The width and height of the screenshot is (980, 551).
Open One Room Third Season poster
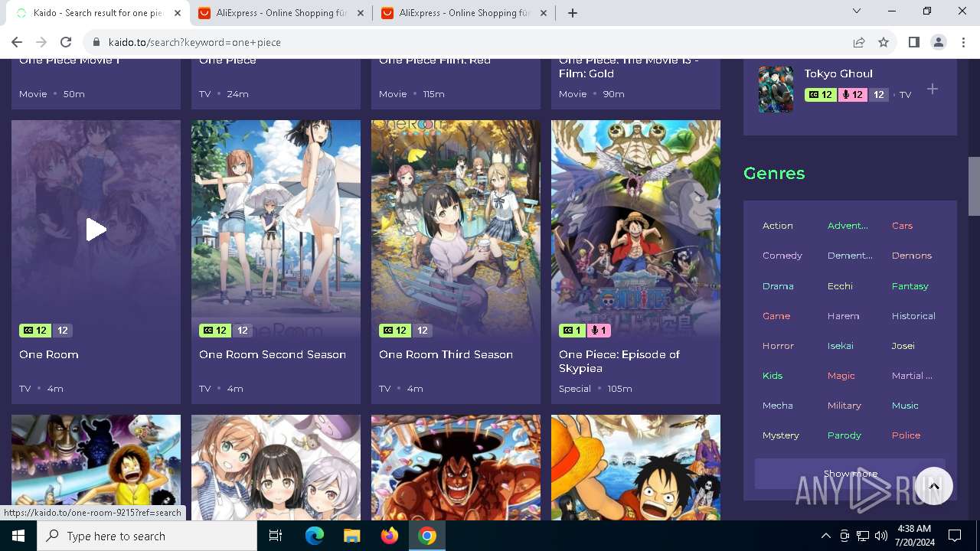[456, 229]
